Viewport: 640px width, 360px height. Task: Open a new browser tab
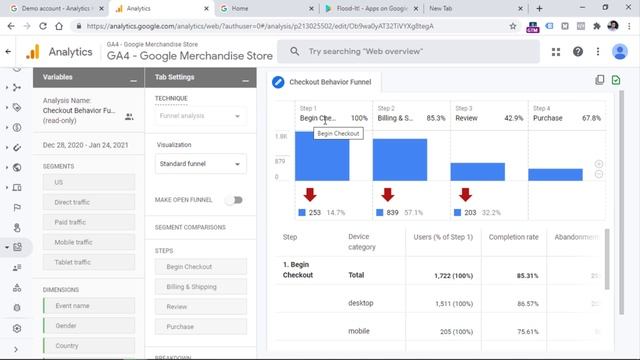(539, 8)
